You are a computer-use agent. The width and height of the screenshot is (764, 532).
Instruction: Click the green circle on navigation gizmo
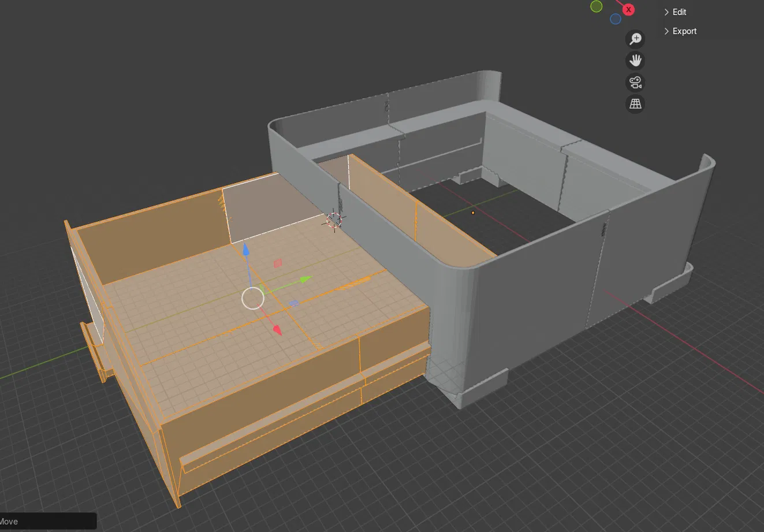click(597, 6)
